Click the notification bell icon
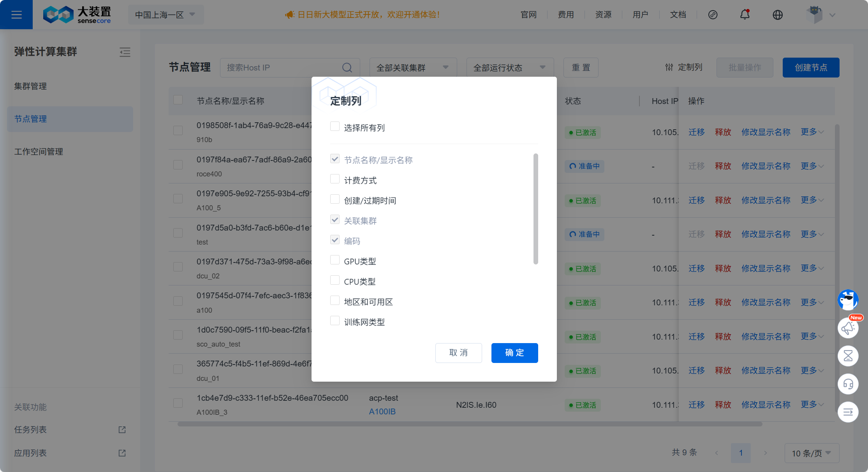 (x=745, y=15)
